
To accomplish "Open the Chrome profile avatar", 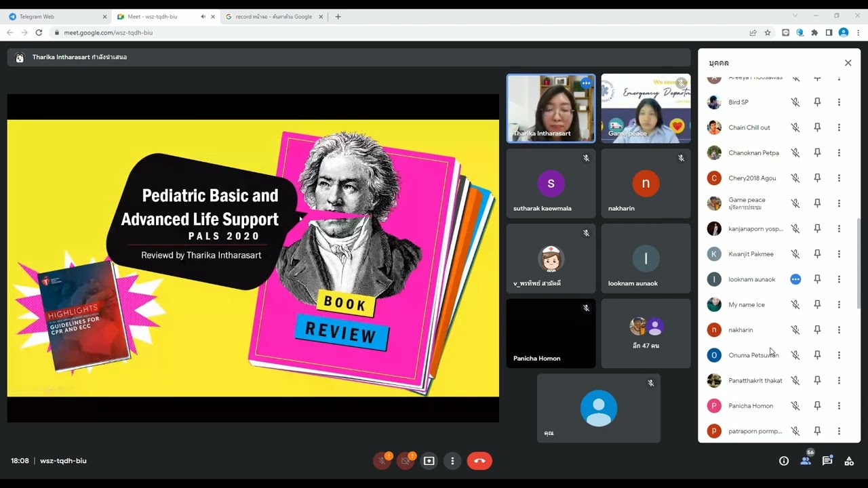I will pyautogui.click(x=844, y=33).
